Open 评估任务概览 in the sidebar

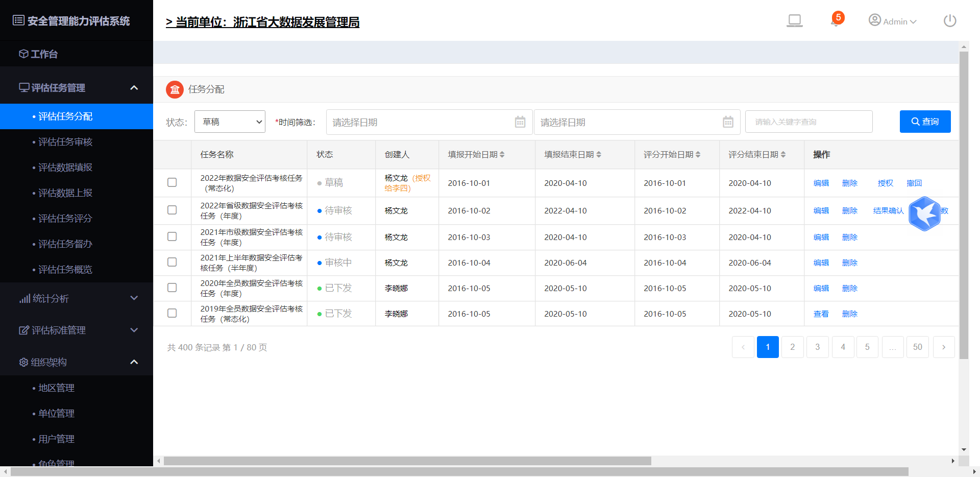pyautogui.click(x=77, y=270)
